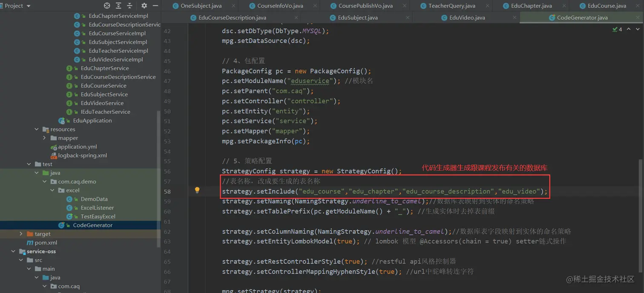The image size is (644, 293).
Task: Open Project panel settings gear
Action: pos(144,6)
